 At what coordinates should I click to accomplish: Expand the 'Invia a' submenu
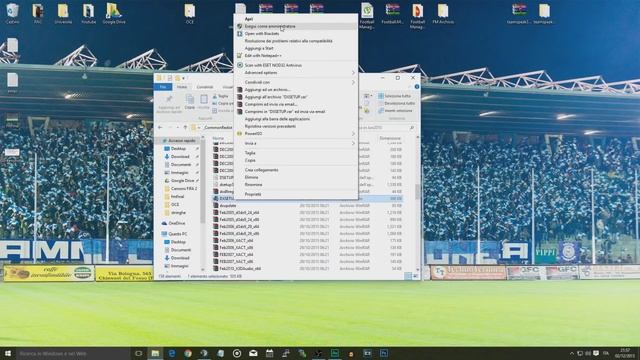pos(353,143)
